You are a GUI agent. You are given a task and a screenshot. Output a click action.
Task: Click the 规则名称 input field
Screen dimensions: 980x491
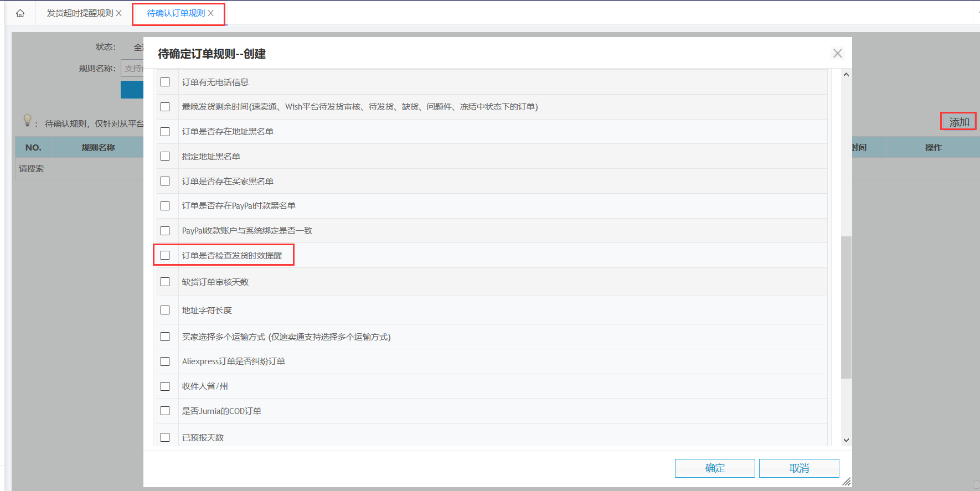tap(132, 68)
